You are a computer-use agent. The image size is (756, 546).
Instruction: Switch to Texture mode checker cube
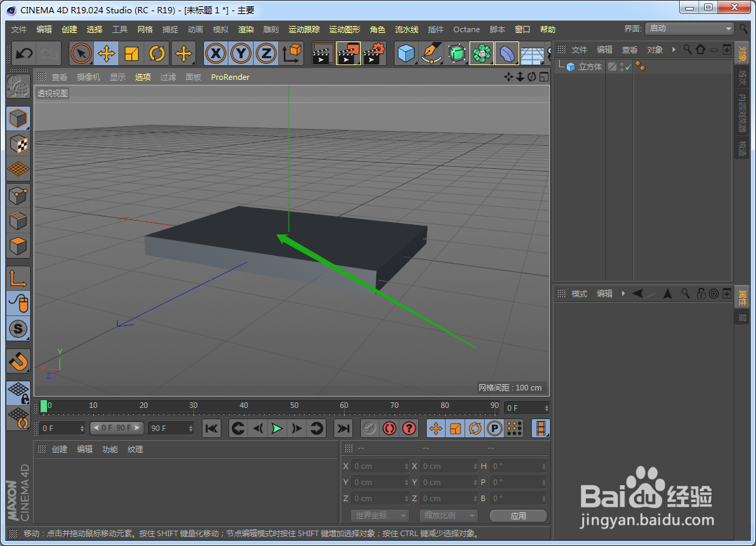[18, 144]
